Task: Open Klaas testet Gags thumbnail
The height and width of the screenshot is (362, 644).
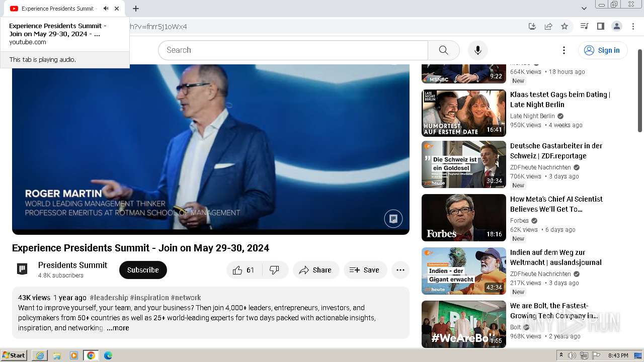Action: (464, 113)
